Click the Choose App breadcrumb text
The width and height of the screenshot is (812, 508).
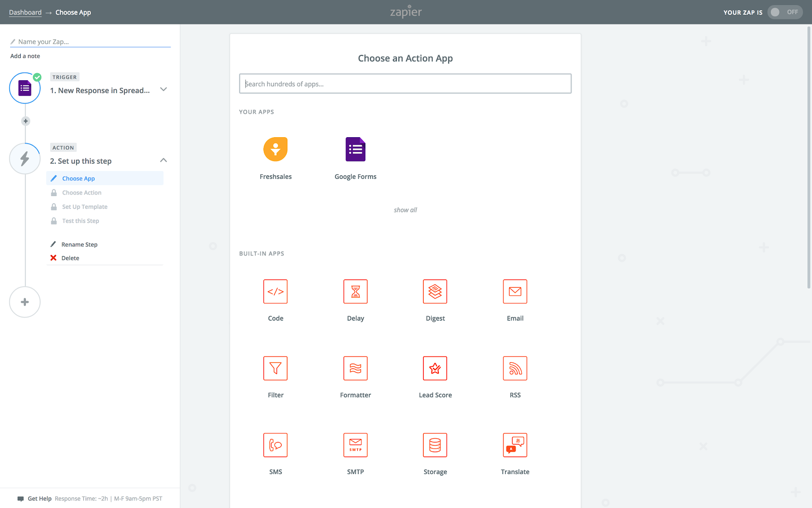(x=73, y=12)
